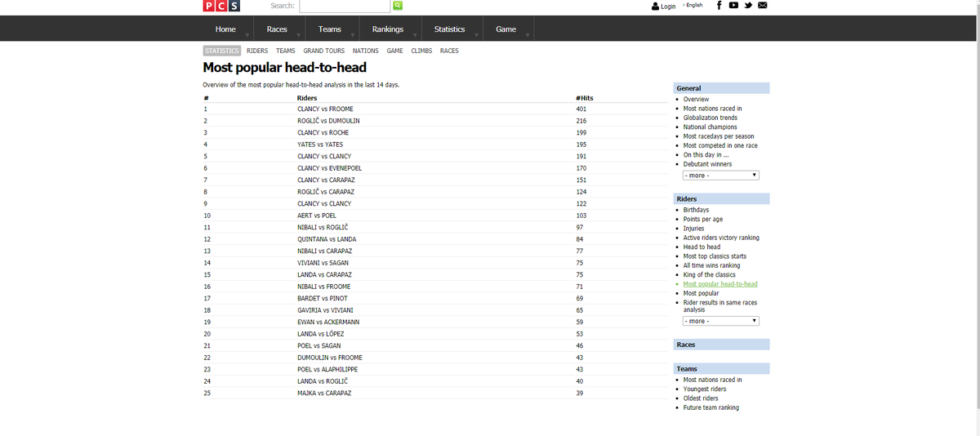The image size is (980, 436).
Task: Open Globalization trends link
Action: pos(710,118)
